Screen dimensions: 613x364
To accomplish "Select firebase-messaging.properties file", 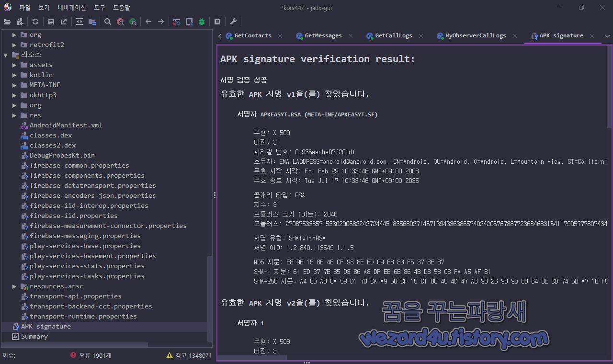I will [85, 236].
